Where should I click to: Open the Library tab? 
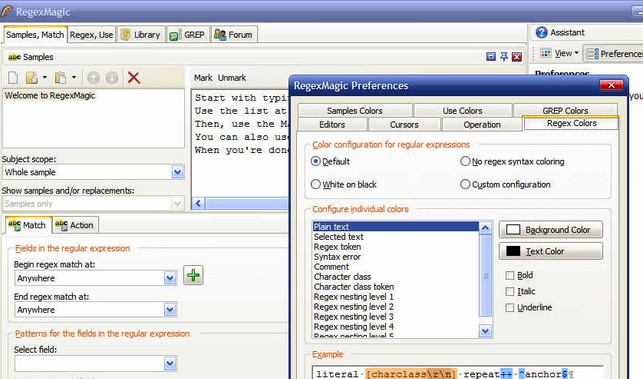[141, 35]
